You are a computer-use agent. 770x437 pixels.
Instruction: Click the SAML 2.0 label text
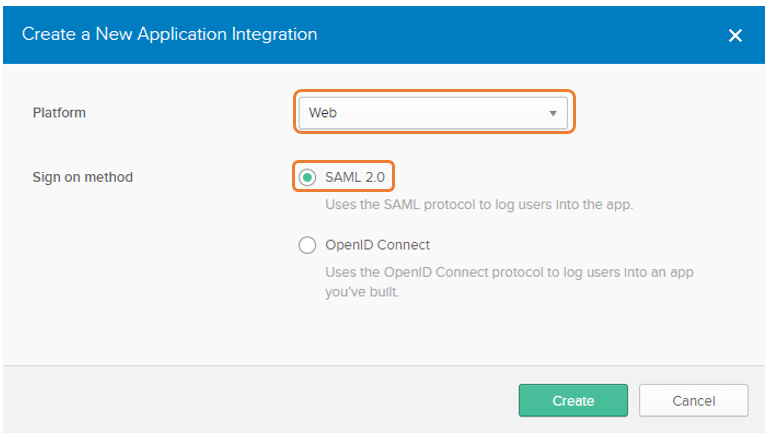click(355, 177)
